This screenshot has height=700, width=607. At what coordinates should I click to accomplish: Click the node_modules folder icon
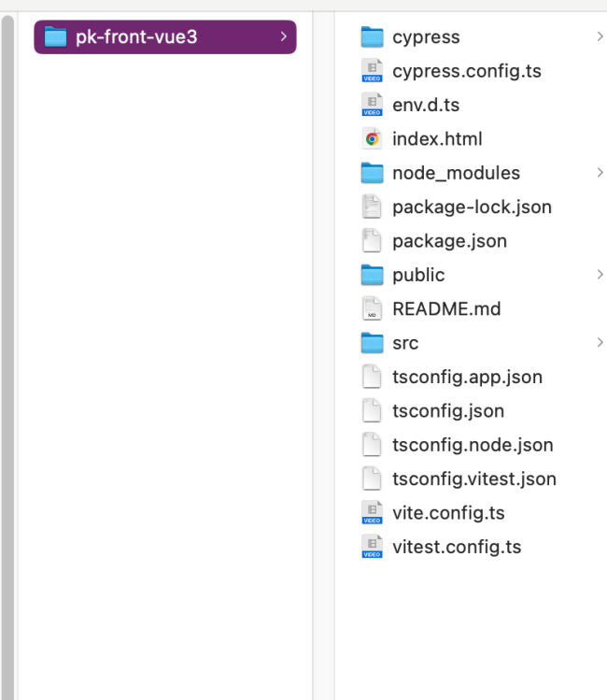373,173
